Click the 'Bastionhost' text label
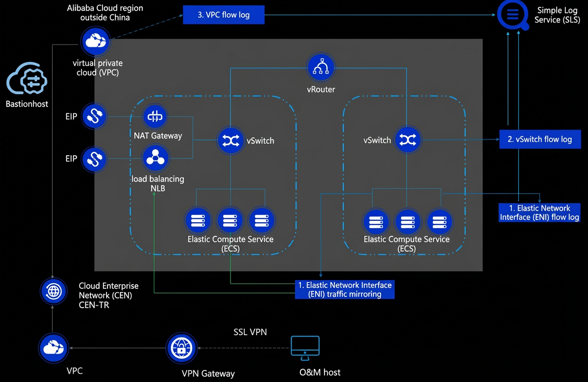This screenshot has height=382, width=588. click(x=27, y=104)
